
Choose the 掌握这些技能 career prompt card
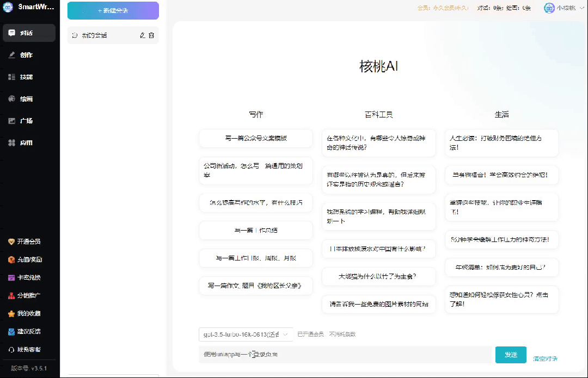tap(502, 207)
